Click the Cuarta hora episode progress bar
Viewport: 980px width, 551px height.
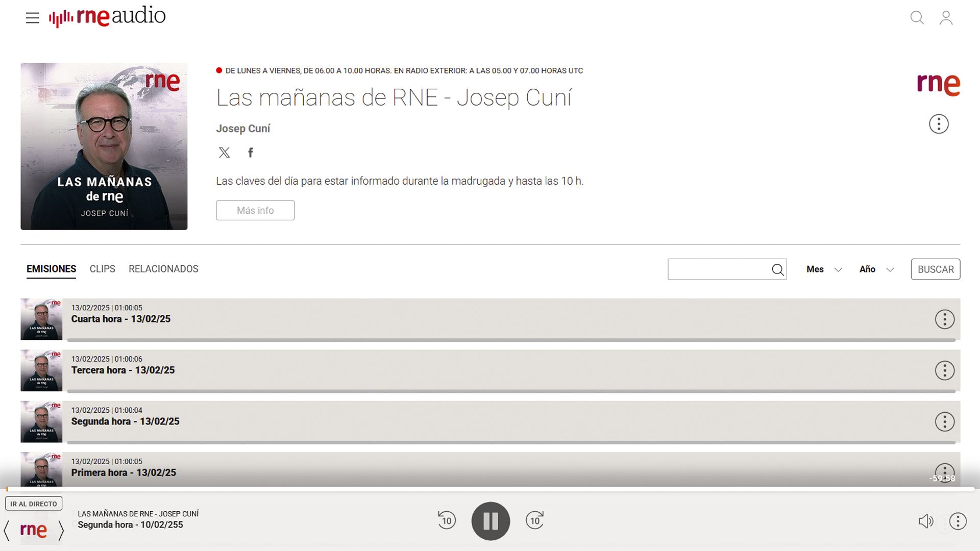[x=511, y=340]
